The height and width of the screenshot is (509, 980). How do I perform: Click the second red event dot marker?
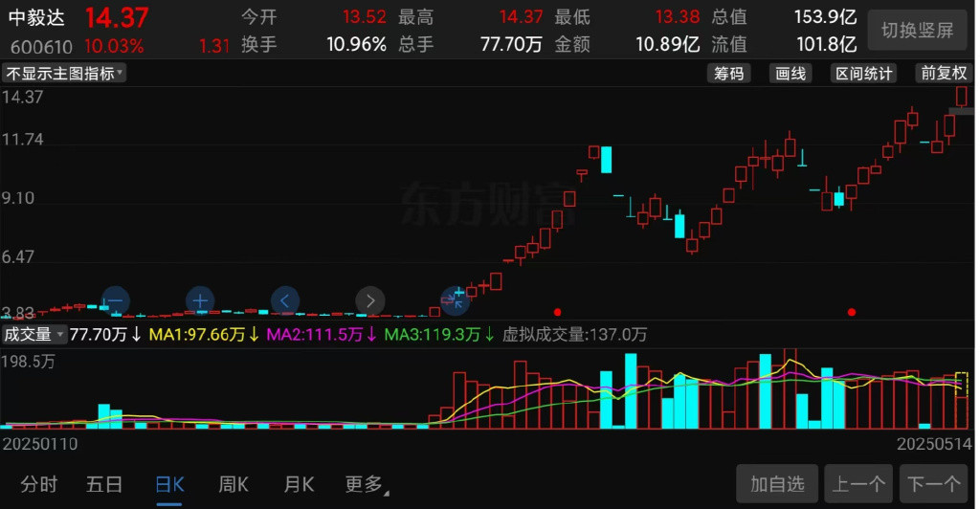pyautogui.click(x=851, y=312)
